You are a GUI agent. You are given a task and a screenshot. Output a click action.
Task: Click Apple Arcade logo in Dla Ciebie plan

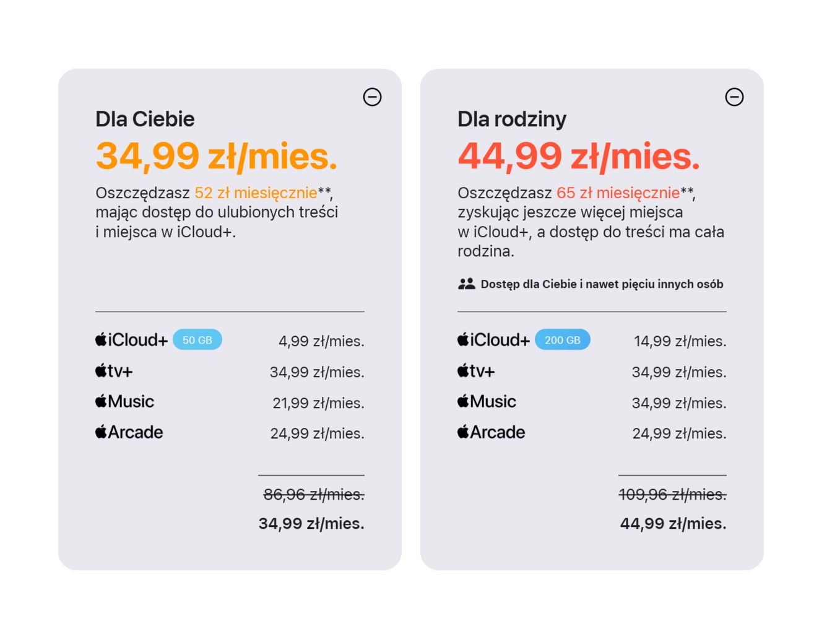(129, 432)
